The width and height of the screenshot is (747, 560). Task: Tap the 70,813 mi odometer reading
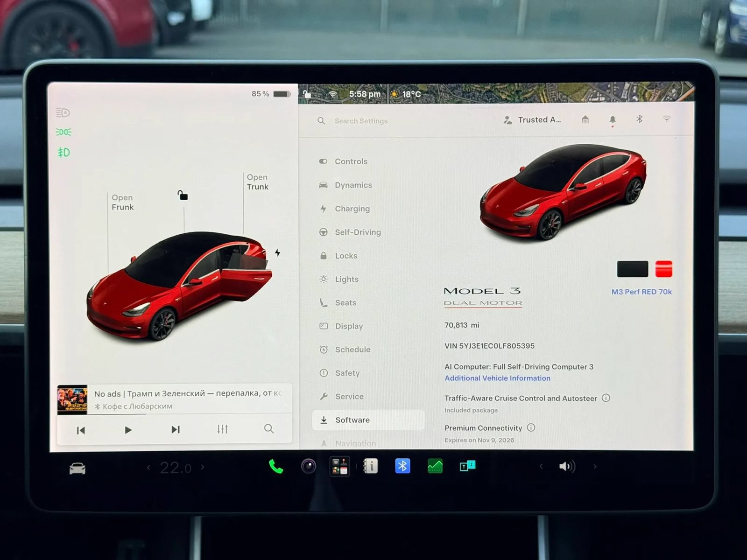pos(462,325)
